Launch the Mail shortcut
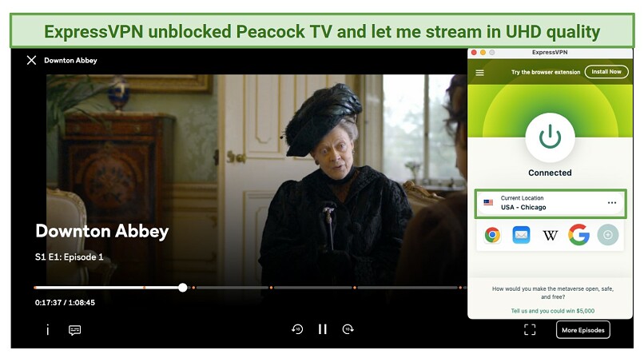Viewport: 644px width, 362px height. click(521, 235)
